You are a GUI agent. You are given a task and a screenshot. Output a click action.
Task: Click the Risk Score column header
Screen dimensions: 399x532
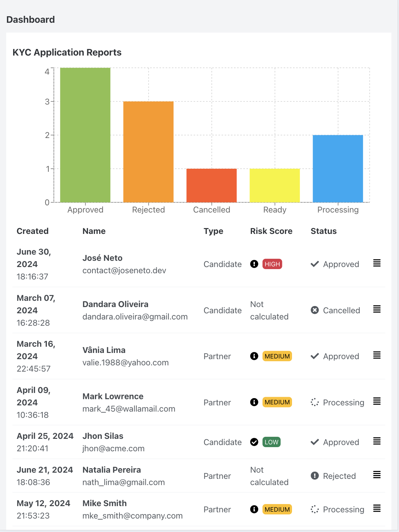[271, 231]
